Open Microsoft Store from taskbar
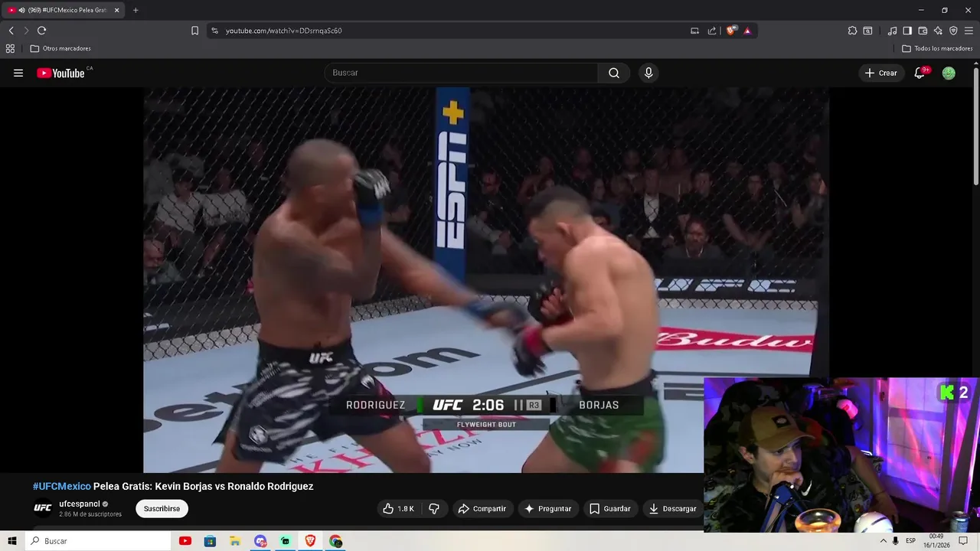 tap(210, 541)
